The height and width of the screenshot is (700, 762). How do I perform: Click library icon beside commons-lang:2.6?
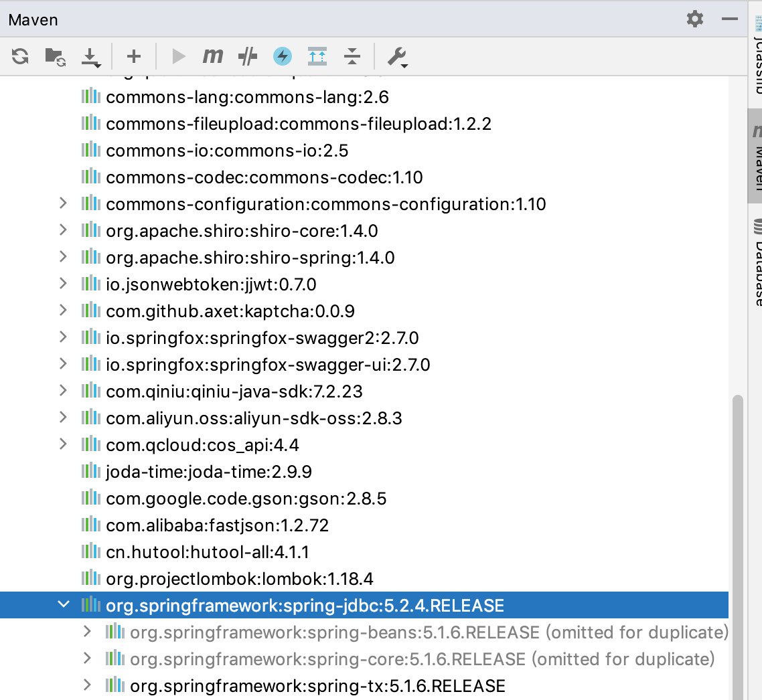point(91,96)
